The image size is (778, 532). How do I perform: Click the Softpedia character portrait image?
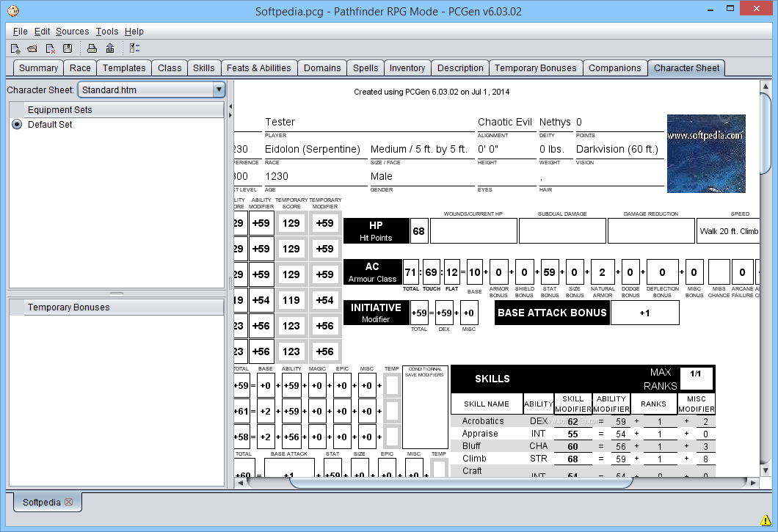coord(706,153)
